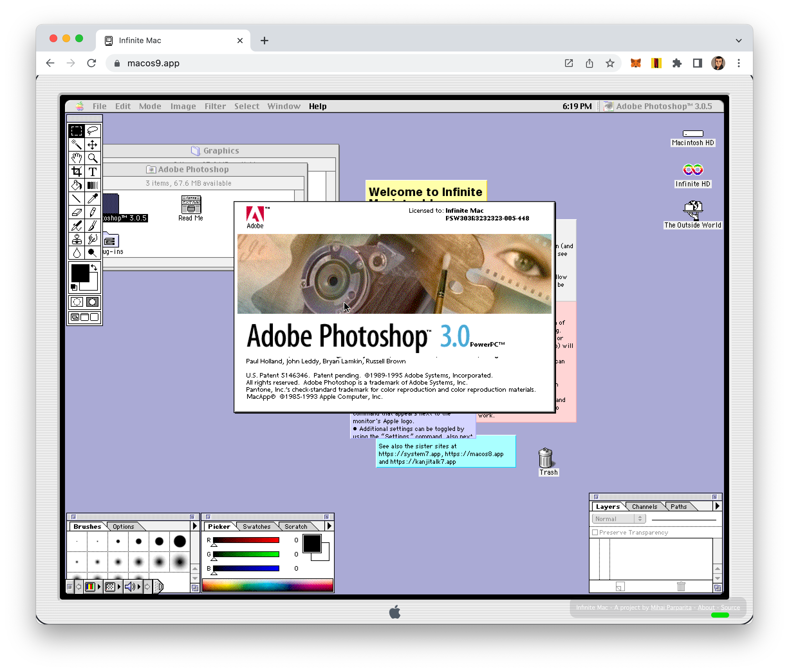Image resolution: width=789 pixels, height=672 pixels.
Task: Enable the Preserve Transparency checkbox
Action: [x=595, y=532]
